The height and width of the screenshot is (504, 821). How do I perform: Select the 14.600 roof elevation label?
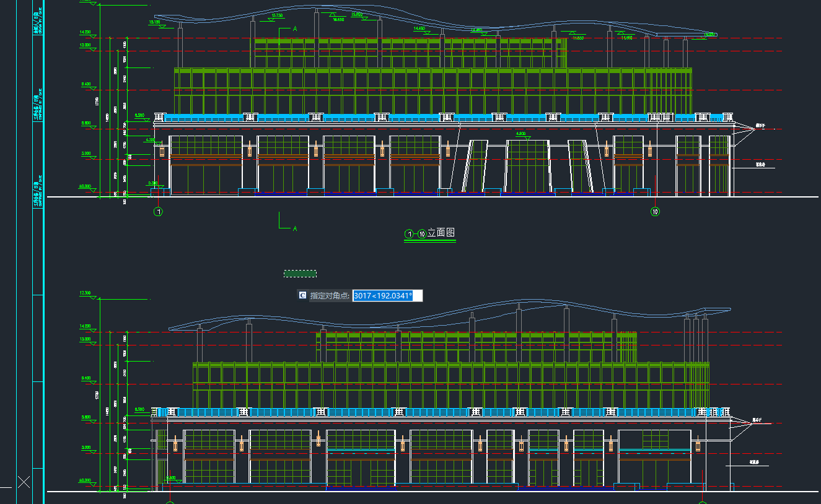pos(338,20)
